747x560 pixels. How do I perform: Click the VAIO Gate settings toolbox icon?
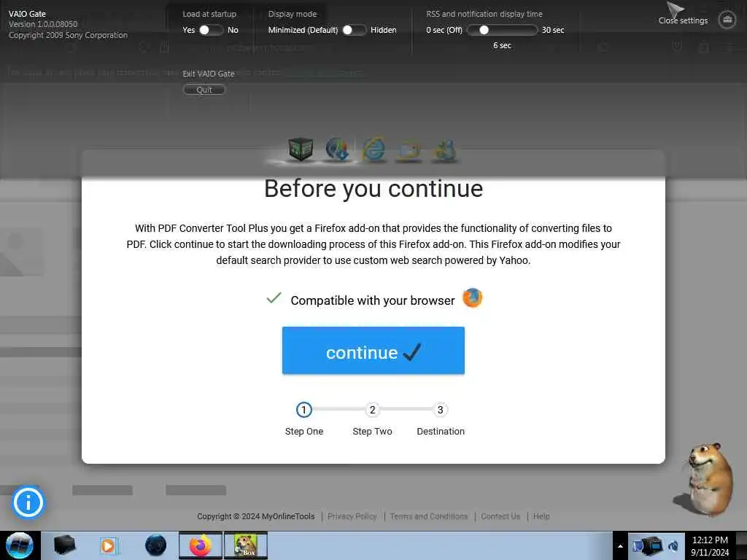pyautogui.click(x=727, y=20)
